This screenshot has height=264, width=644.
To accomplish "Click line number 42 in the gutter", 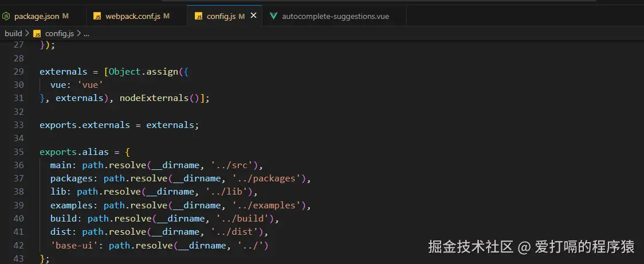I will pyautogui.click(x=18, y=246).
